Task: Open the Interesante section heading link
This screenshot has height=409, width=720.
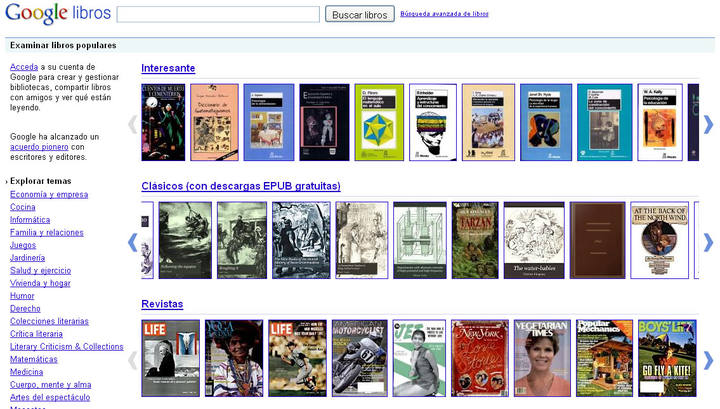Action: tap(168, 68)
